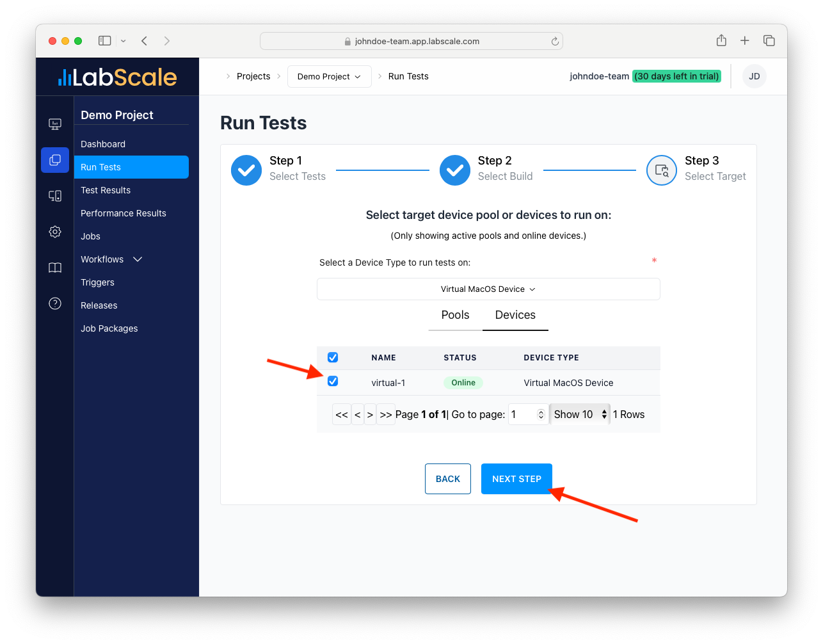The image size is (823, 644).
Task: Switch to the Devices tab
Action: (515, 315)
